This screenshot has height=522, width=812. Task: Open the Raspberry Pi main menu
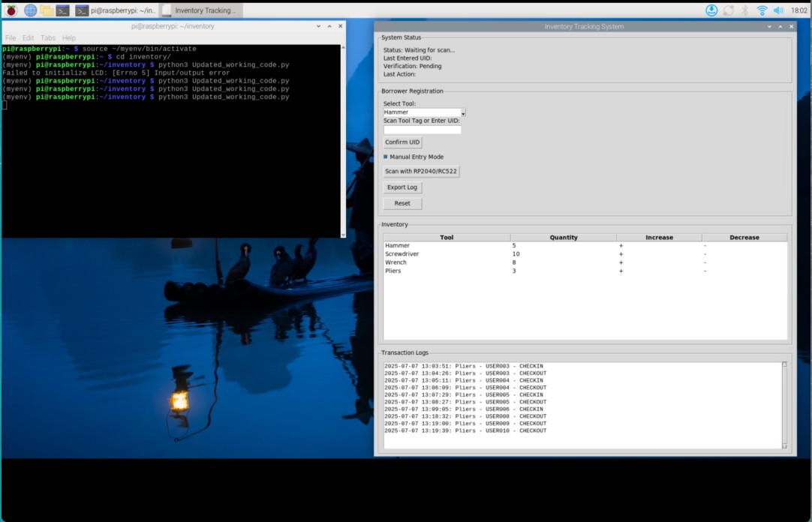pyautogui.click(x=11, y=10)
